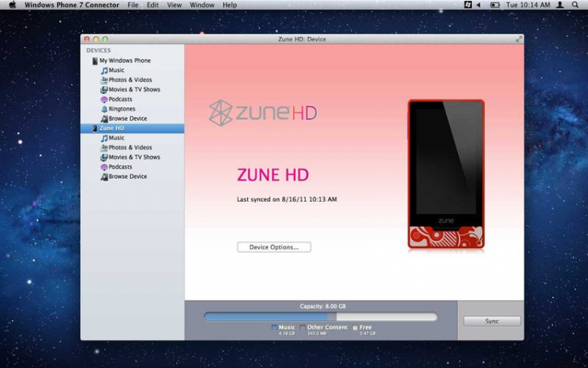Click the Movies & TV Shows icon under Zune HD
Screen dimensions: 588x368
[104, 158]
